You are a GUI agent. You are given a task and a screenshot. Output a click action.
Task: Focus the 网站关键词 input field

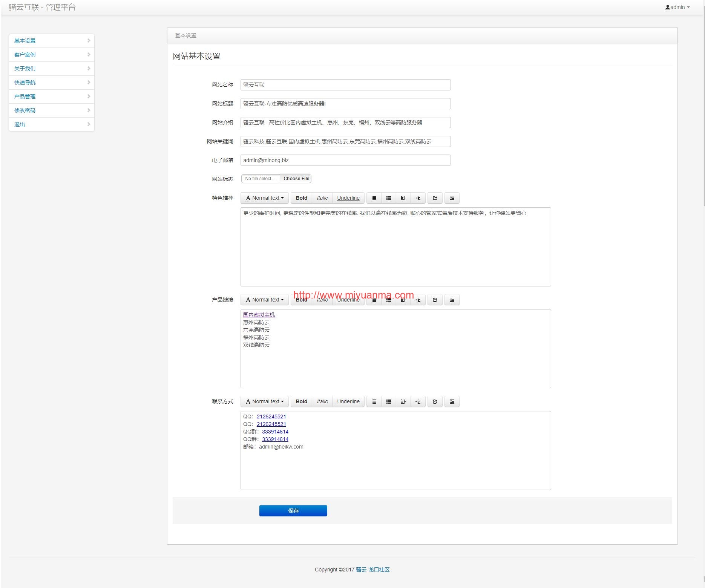346,141
